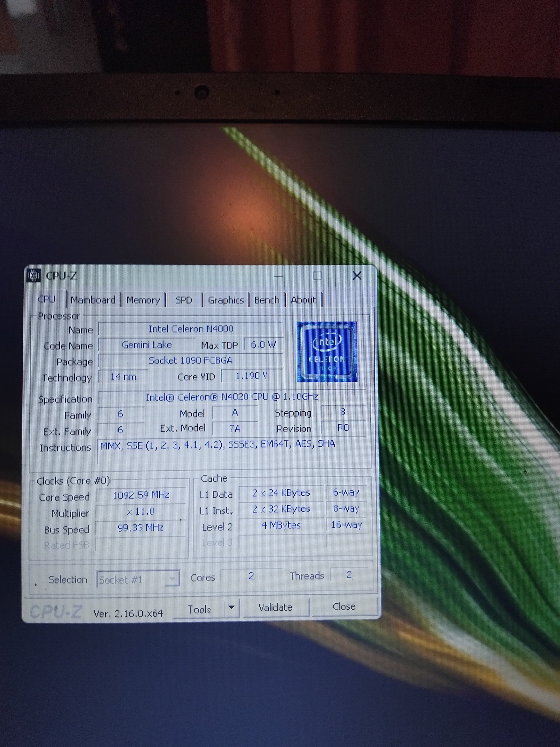
Task: Click the 16-way associativity value
Action: (347, 525)
